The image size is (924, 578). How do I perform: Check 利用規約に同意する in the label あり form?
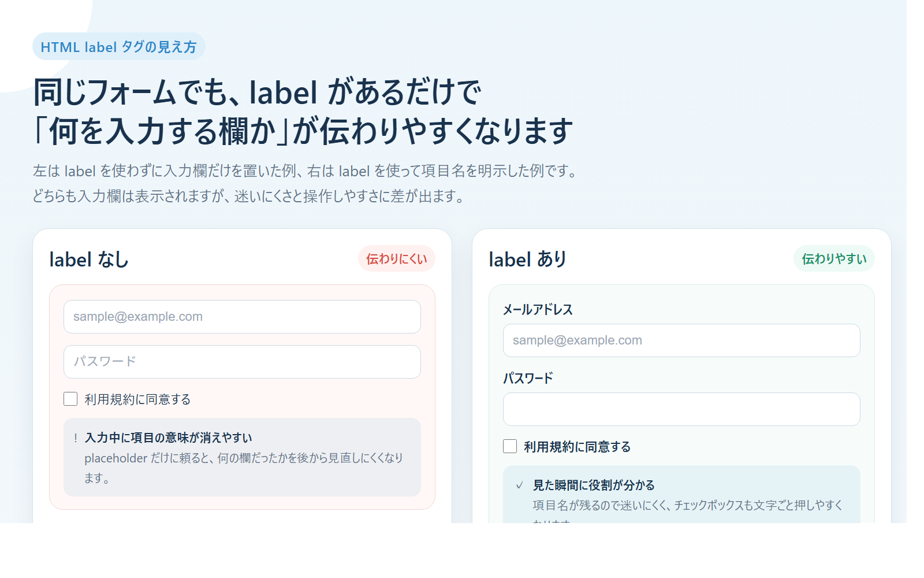click(x=509, y=446)
